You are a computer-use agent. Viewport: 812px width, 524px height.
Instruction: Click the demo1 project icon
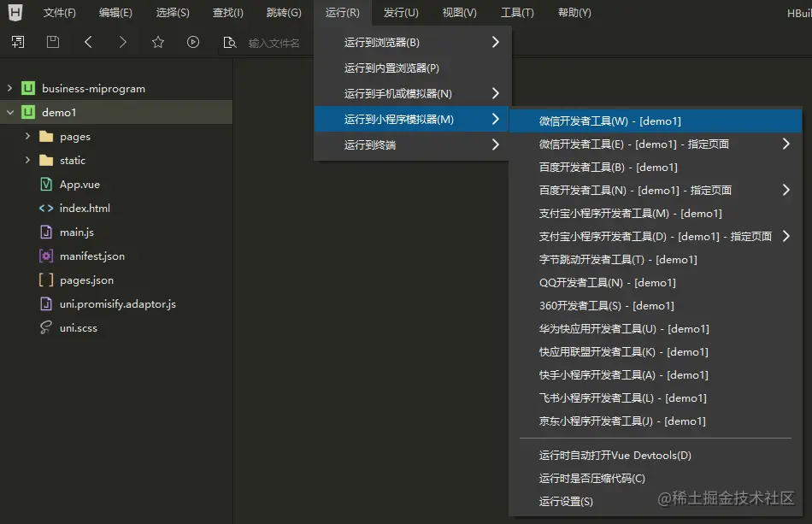tap(28, 112)
